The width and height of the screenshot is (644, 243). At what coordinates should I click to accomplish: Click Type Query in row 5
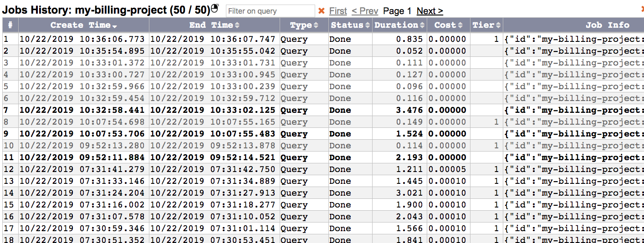294,86
